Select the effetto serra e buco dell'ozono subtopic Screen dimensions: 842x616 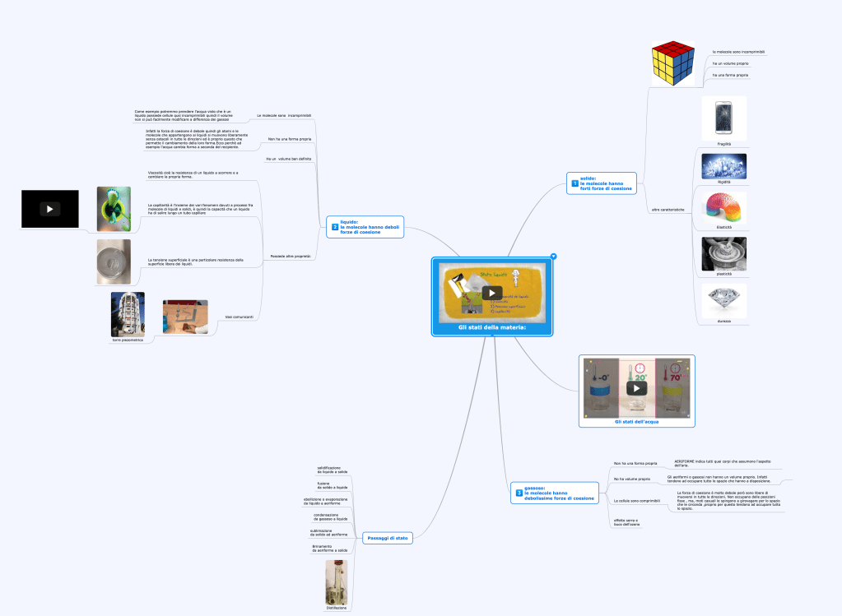pyautogui.click(x=626, y=522)
